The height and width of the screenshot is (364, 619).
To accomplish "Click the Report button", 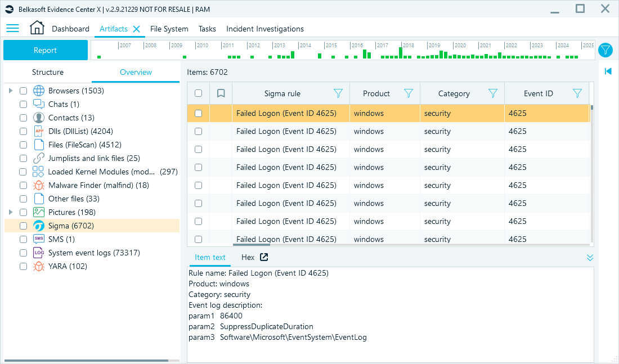I will 45,50.
